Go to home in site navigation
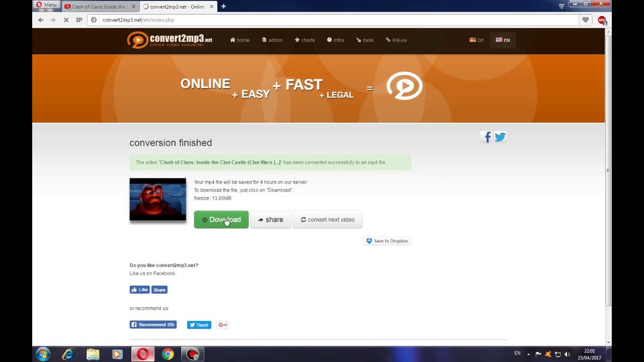644x362 pixels. (240, 40)
